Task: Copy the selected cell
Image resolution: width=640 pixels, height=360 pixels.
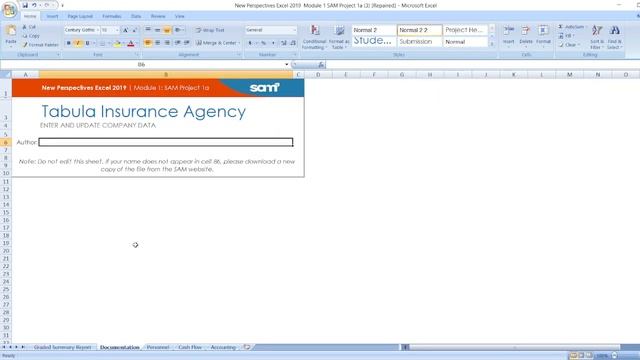Action: tap(31, 36)
